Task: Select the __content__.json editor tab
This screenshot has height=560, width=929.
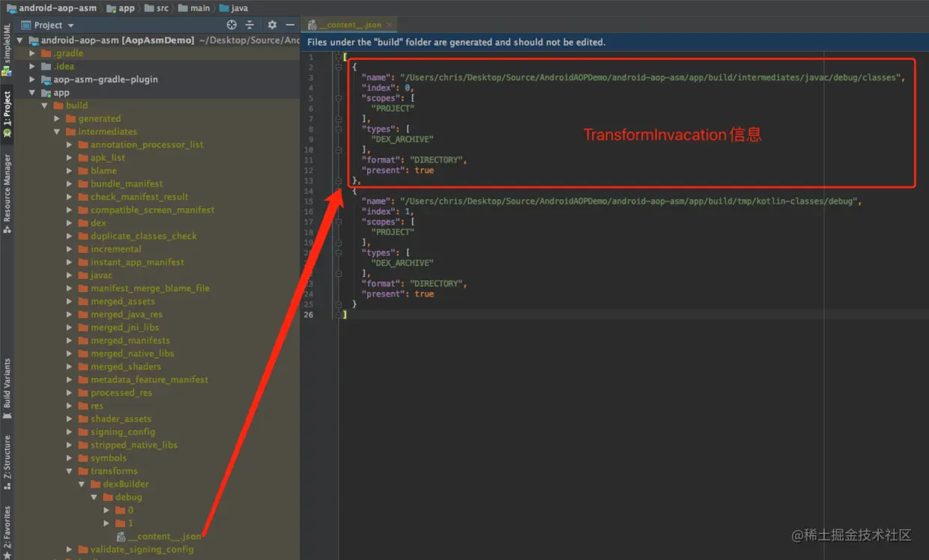Action: pyautogui.click(x=350, y=25)
